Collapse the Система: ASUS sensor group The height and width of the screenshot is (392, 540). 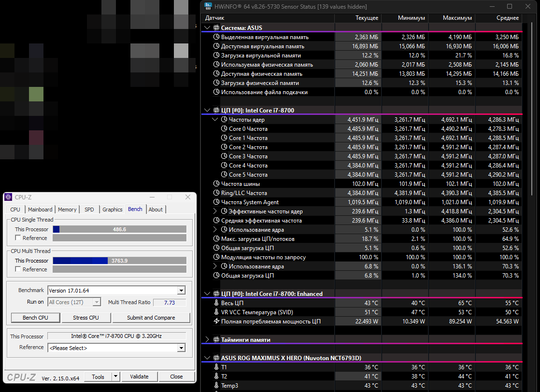pos(207,28)
